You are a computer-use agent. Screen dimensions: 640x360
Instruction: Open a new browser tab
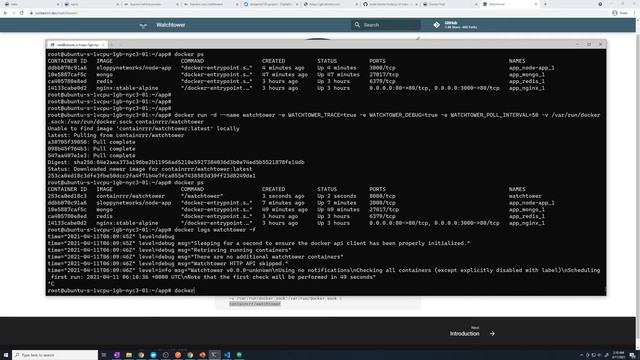coord(545,4)
